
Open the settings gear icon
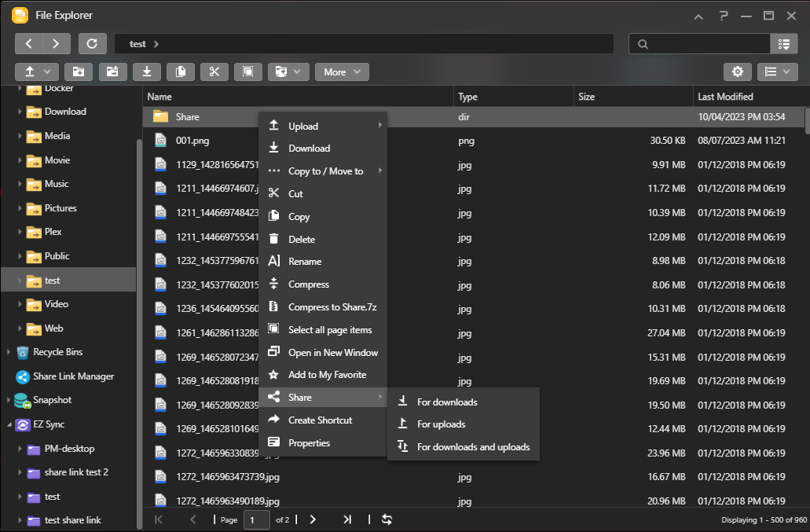coord(737,72)
